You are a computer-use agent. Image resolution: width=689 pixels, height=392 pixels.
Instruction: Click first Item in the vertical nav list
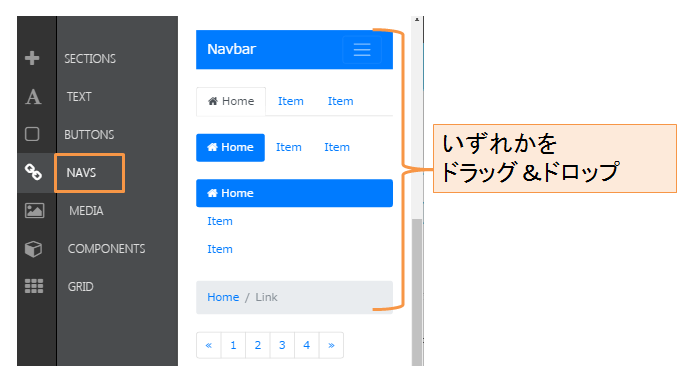click(x=220, y=221)
